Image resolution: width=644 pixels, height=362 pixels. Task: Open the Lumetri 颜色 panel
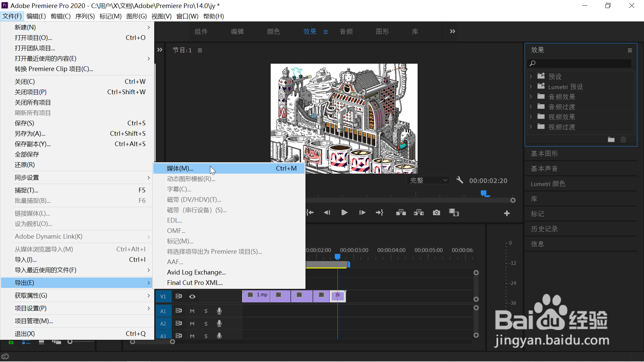coord(548,184)
